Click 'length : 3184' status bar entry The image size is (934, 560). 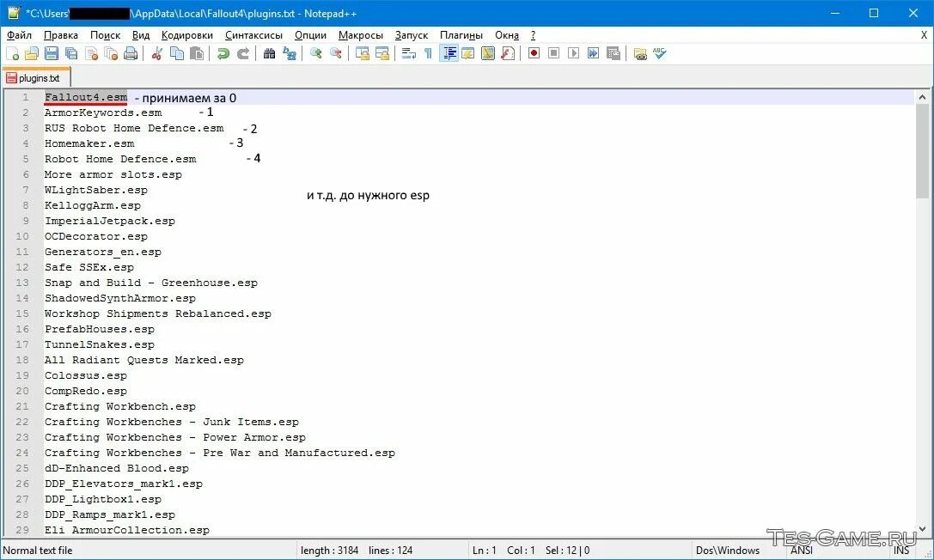tap(329, 551)
